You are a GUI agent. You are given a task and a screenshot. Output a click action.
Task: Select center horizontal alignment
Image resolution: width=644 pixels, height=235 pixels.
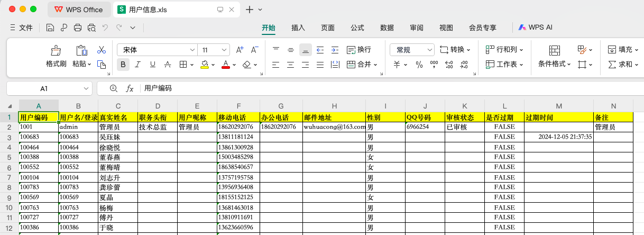point(290,65)
